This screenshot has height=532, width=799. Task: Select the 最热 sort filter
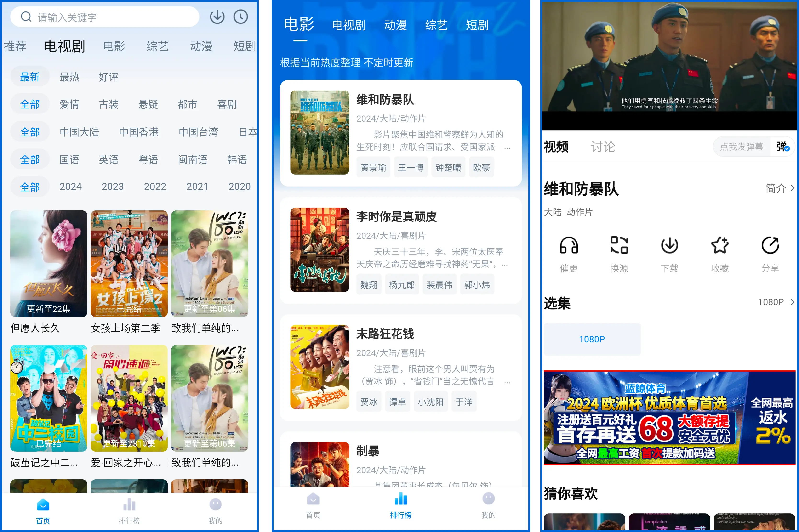(69, 77)
